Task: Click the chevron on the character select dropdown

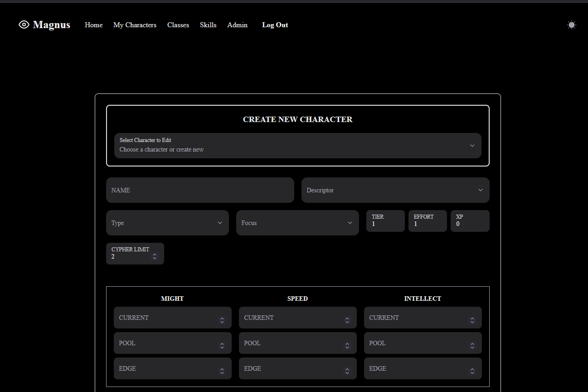Action: click(x=472, y=146)
